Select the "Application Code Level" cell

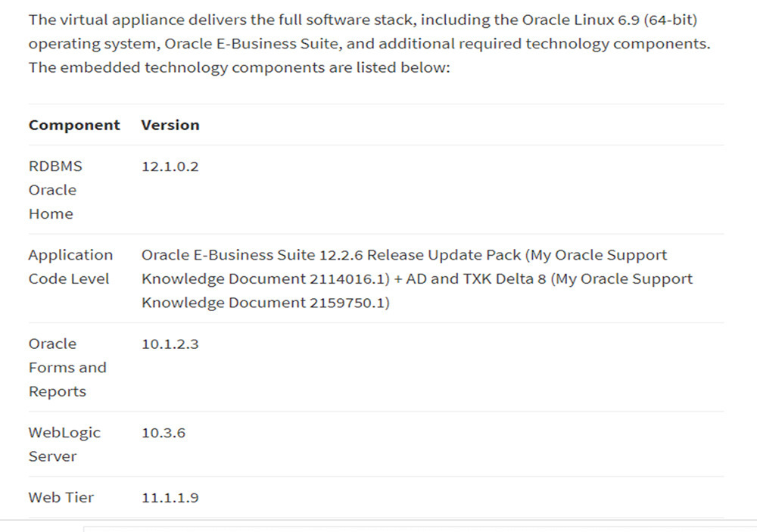point(70,266)
